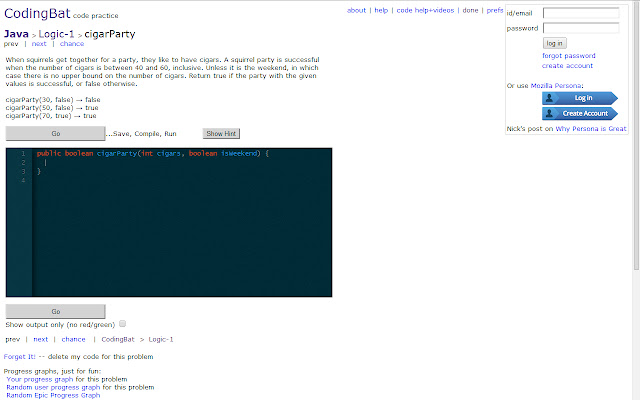Image resolution: width=640 pixels, height=400 pixels.
Task: Open Random user progress graph link
Action: tap(53, 387)
